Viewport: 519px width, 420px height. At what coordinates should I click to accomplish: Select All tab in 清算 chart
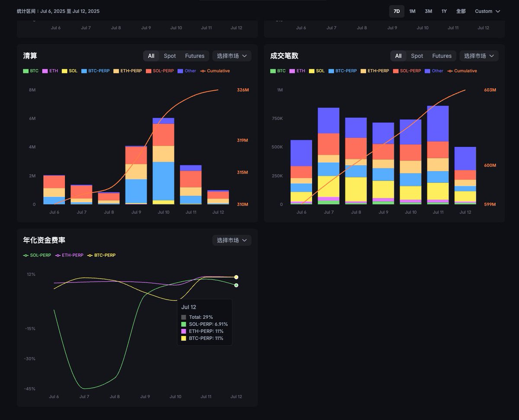[151, 56]
